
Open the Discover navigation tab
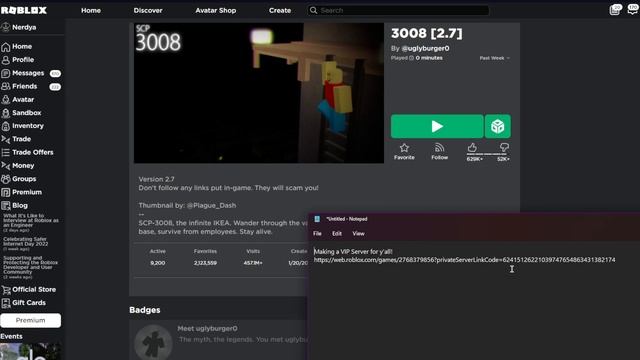coord(148,10)
